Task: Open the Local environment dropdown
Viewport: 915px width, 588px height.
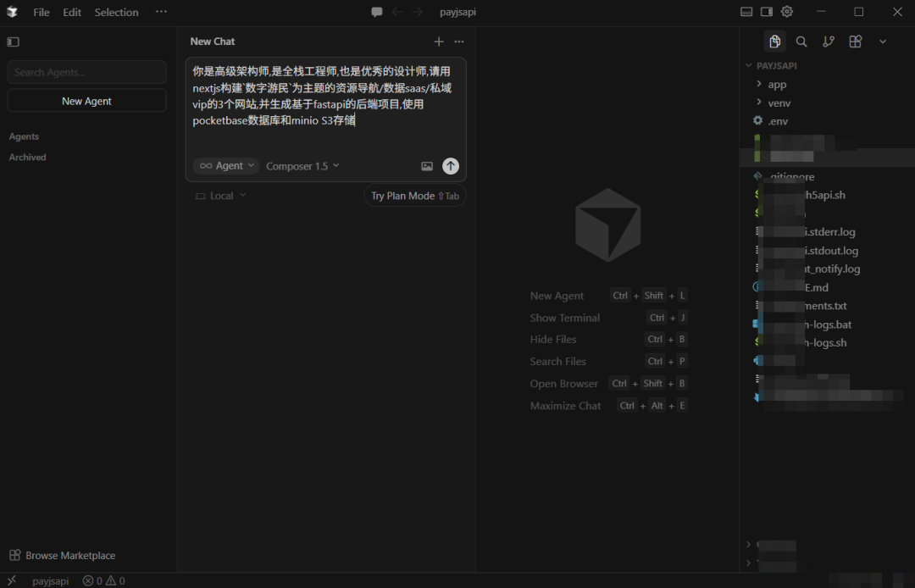Action: [220, 196]
